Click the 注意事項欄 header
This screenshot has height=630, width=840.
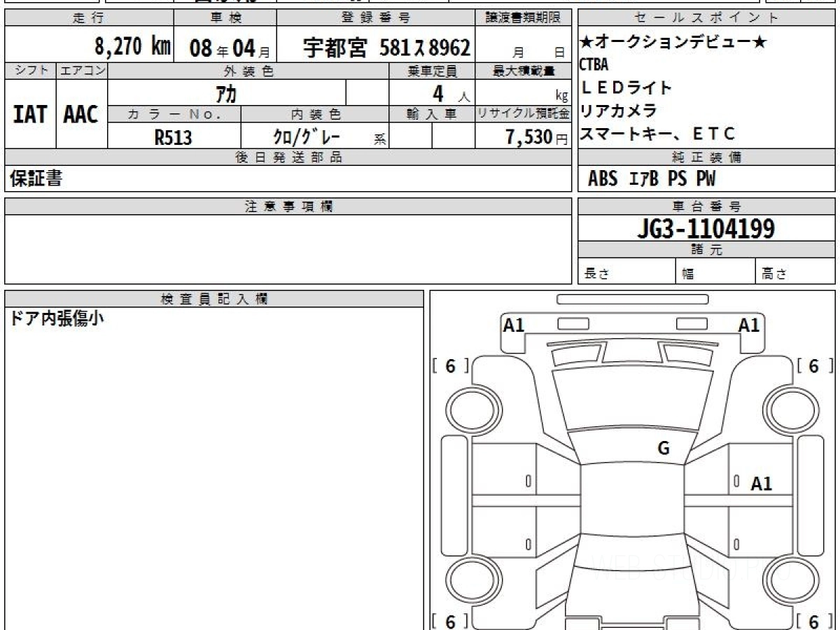tap(288, 206)
